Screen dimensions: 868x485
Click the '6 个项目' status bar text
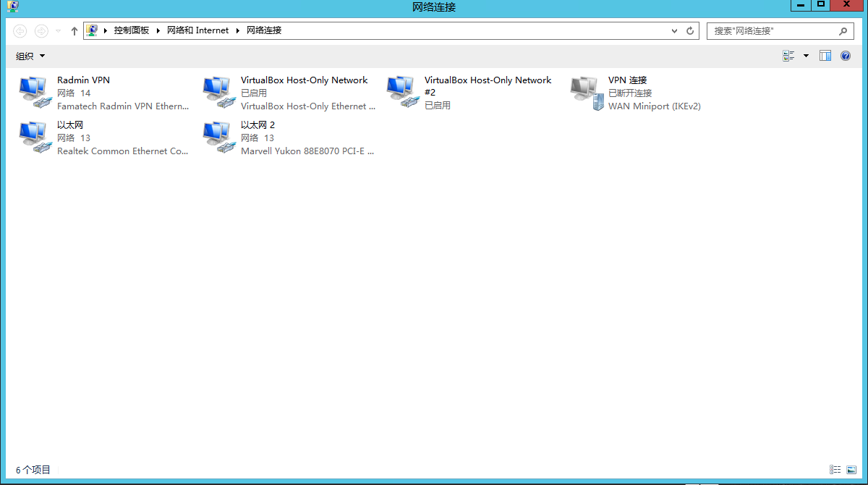(33, 470)
